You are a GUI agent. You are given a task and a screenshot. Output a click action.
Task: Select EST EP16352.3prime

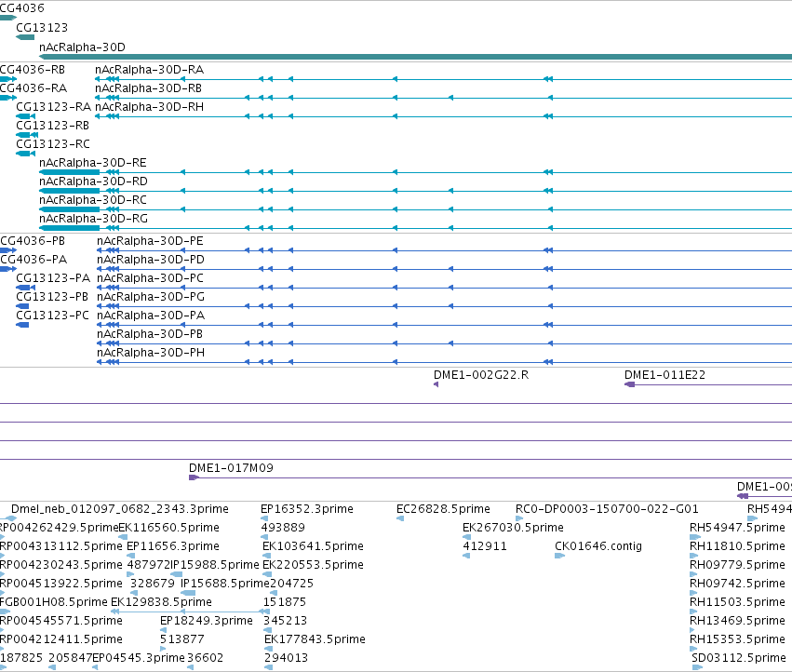(x=306, y=509)
